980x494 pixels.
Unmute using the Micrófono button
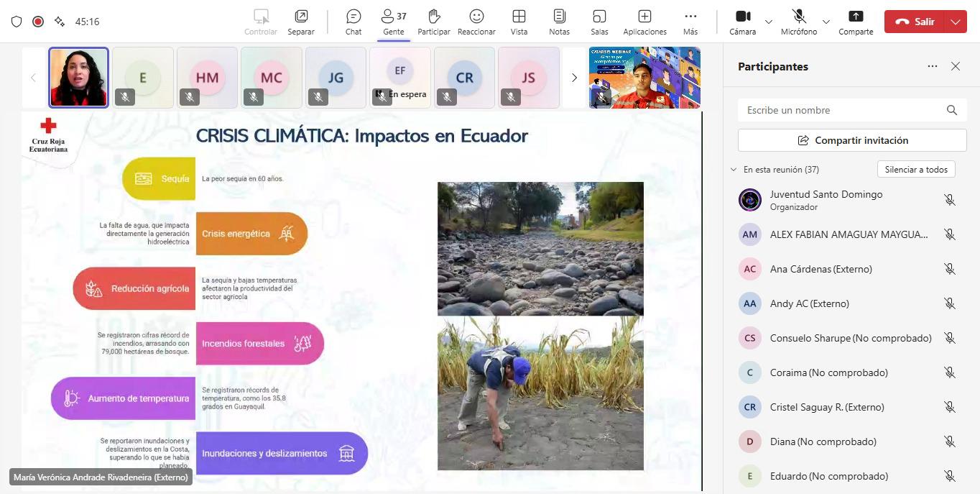pyautogui.click(x=799, y=22)
